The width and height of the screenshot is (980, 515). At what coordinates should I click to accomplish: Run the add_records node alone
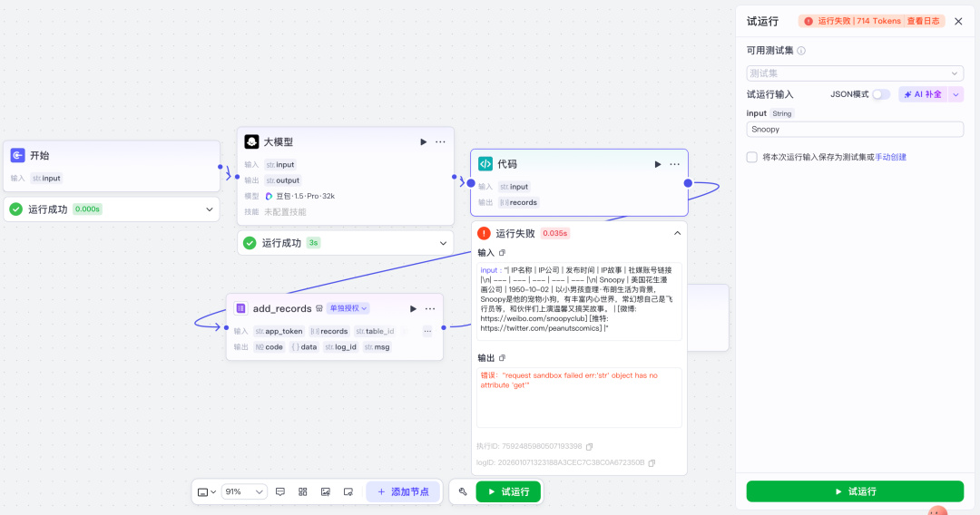pyautogui.click(x=413, y=308)
